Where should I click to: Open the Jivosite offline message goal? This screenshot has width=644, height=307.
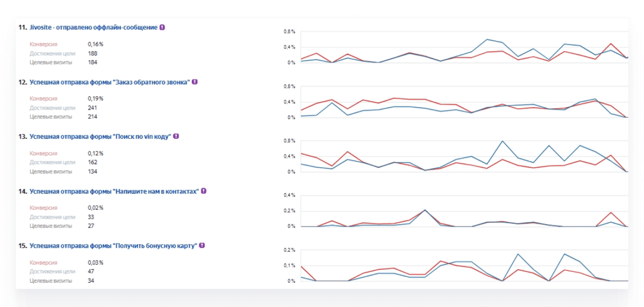click(x=93, y=27)
